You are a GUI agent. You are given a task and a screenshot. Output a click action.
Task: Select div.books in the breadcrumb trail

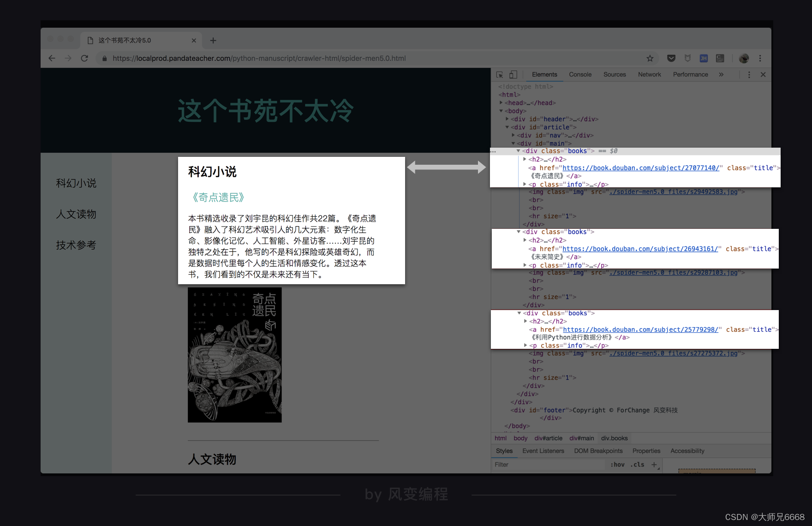click(615, 438)
